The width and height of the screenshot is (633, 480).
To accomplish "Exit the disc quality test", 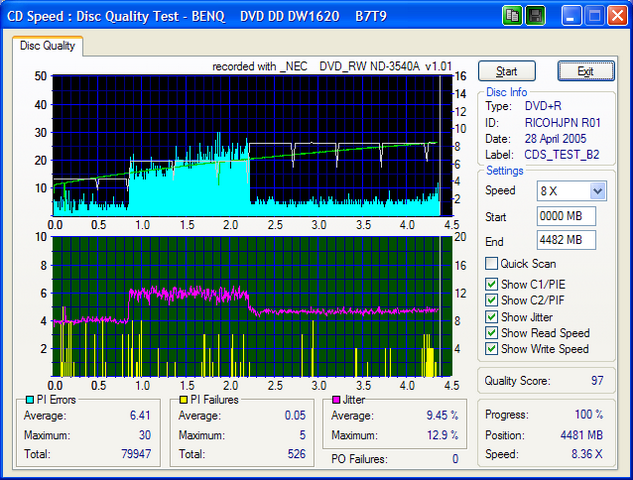I will 586,71.
